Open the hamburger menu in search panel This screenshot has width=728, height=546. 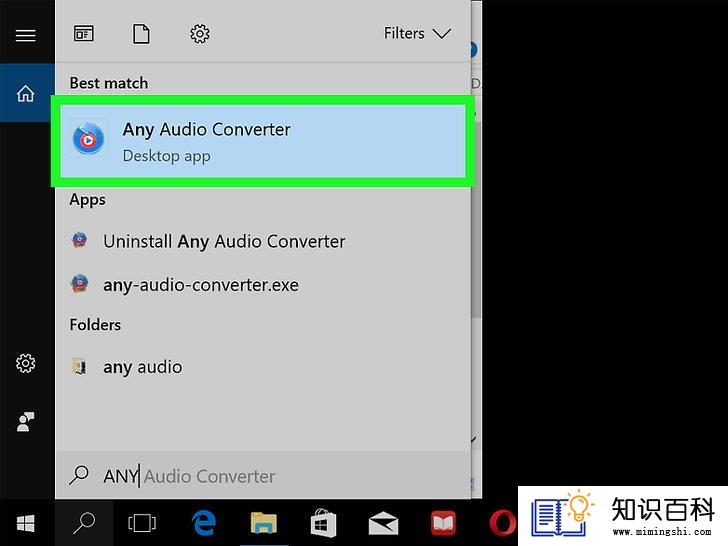(26, 35)
